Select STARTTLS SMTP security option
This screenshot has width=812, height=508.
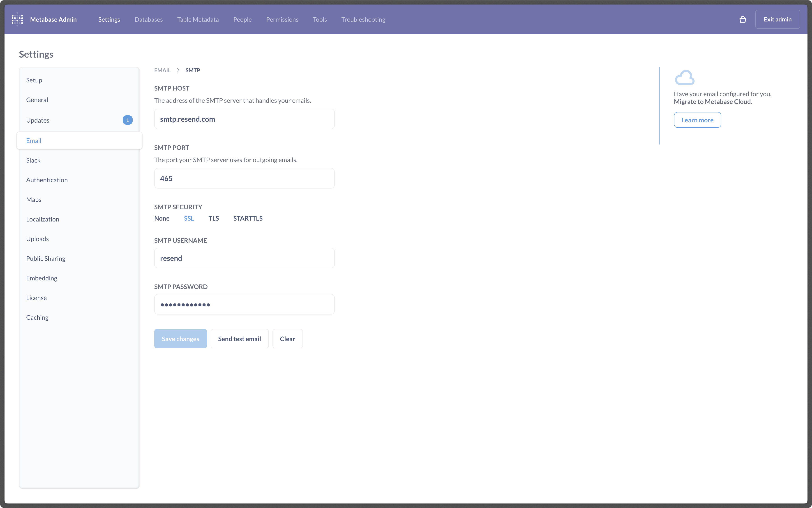248,218
